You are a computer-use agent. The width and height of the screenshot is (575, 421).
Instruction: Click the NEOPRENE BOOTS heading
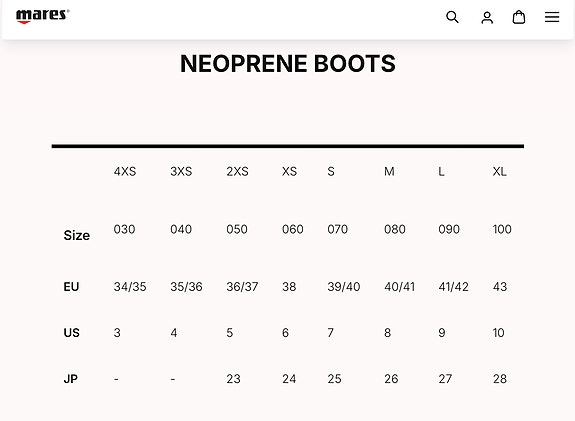point(288,64)
